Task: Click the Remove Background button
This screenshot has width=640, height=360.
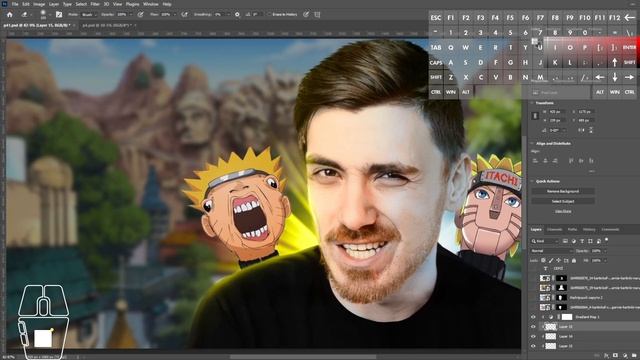Action: click(x=563, y=191)
